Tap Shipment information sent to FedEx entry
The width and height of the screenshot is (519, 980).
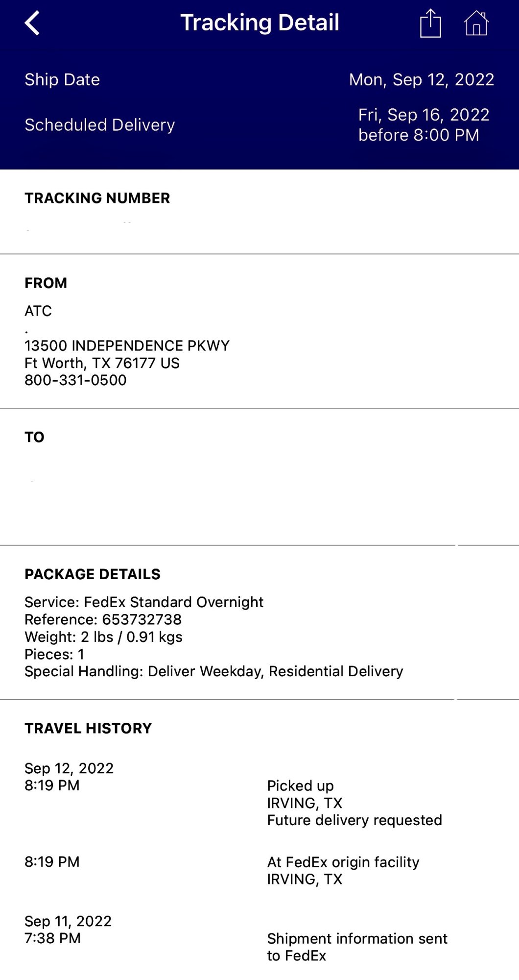coord(356,947)
